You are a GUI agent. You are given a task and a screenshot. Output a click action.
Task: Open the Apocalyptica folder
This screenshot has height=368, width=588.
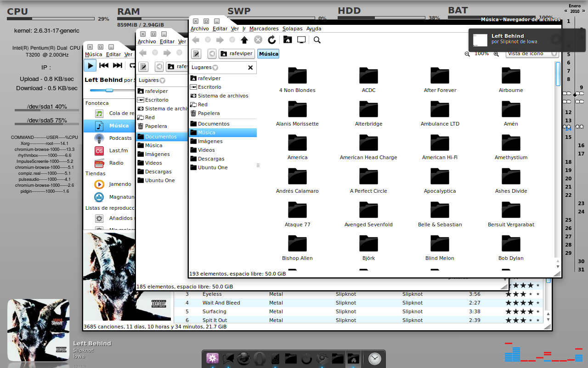tap(440, 181)
